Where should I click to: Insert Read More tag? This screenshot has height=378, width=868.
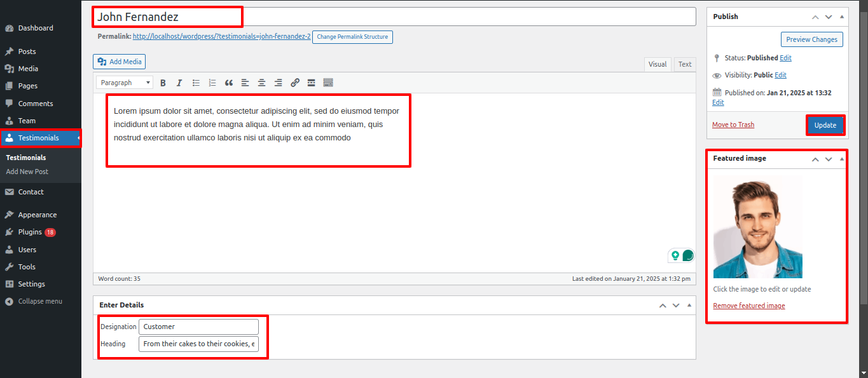point(312,83)
